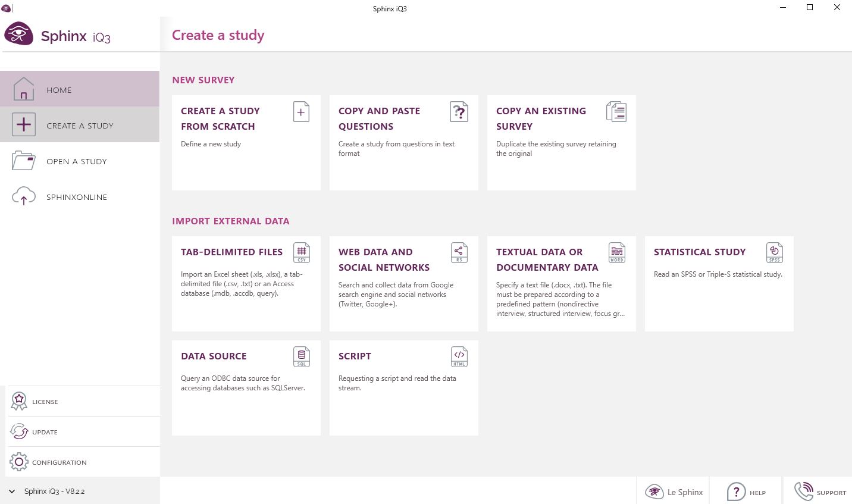Expand the Sphinx iQ3 version chevron
This screenshot has width=852, height=504.
[x=11, y=491]
